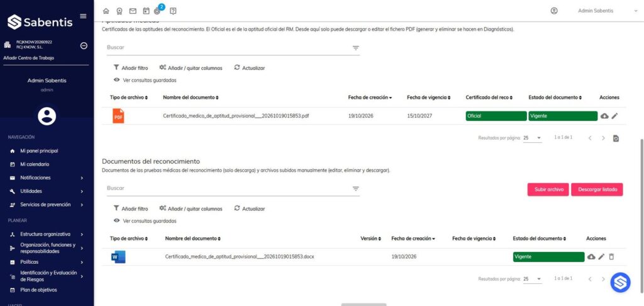Expand Identificación y Evaluación de Riesgos
644x306 pixels.
(x=47, y=276)
